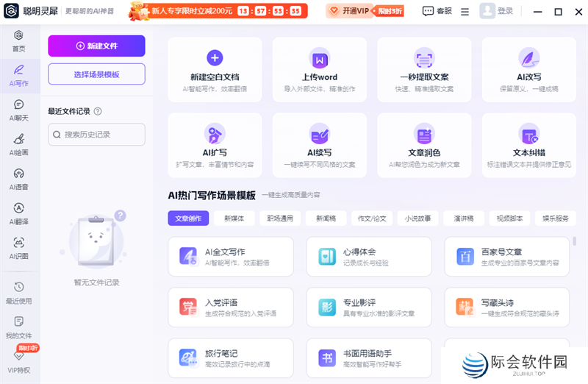
Task: Open the 心得体会 template
Action: (x=369, y=257)
